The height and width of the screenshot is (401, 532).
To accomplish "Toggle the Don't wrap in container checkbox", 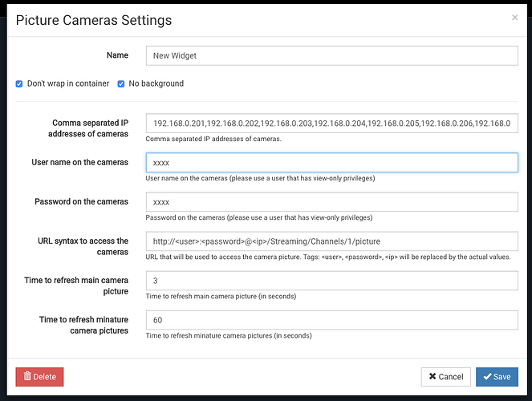I will [x=19, y=83].
